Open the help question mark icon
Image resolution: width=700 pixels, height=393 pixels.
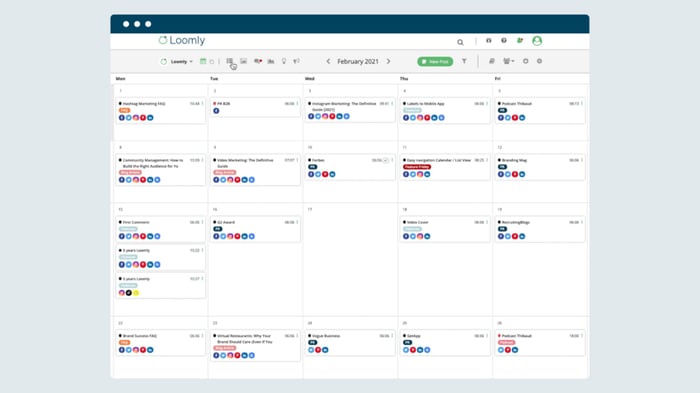pyautogui.click(x=504, y=41)
